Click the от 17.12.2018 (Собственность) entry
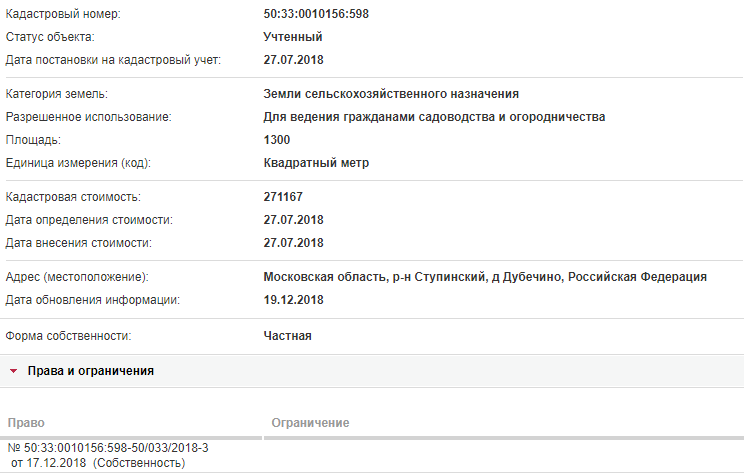Viewport: 744px width, 473px height. [x=98, y=463]
